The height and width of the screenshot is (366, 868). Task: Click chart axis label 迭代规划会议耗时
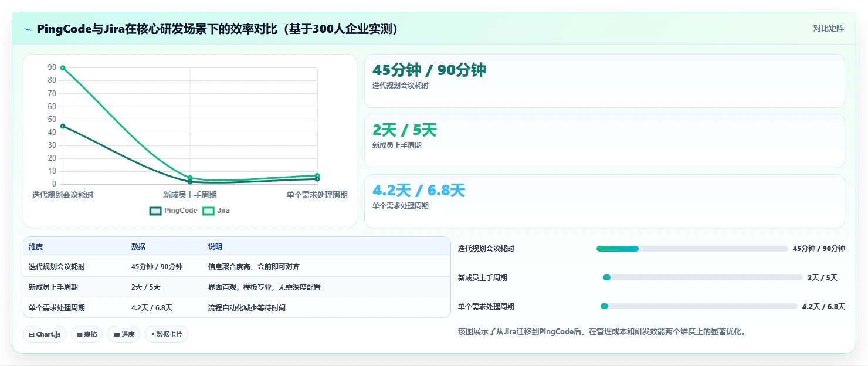pos(63,195)
